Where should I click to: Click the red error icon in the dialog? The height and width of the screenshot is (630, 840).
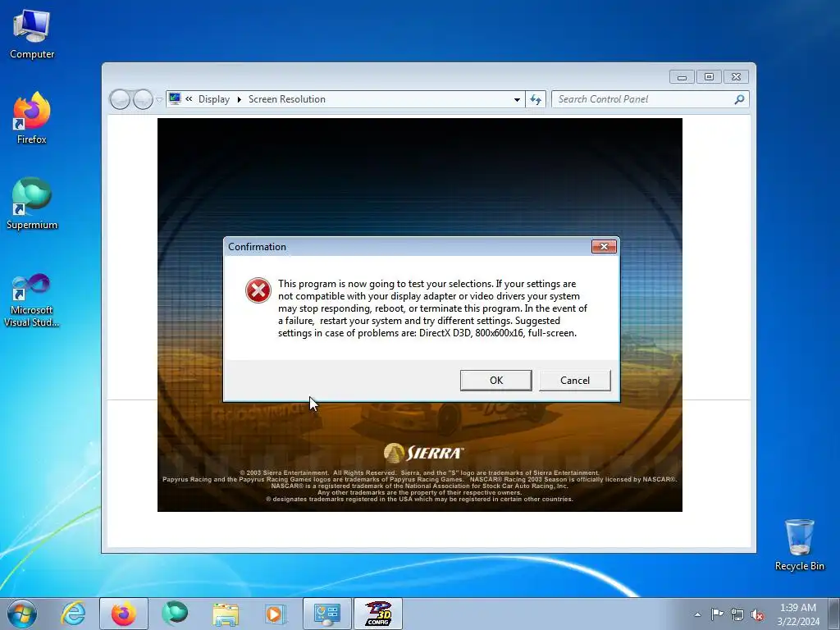258,290
